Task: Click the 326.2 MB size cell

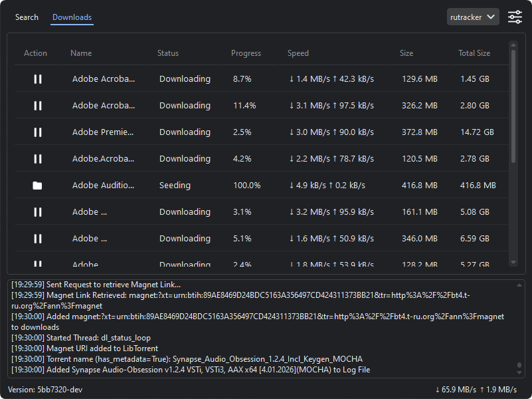Action: tap(419, 106)
